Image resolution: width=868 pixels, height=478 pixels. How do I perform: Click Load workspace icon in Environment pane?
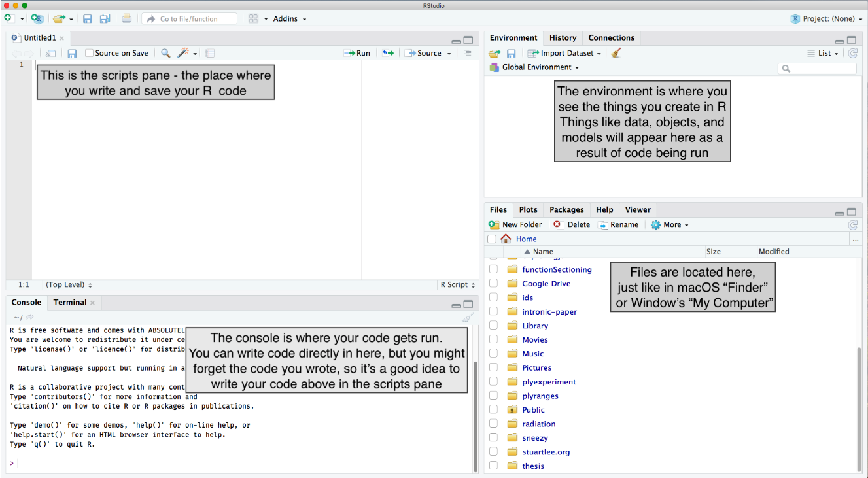pyautogui.click(x=495, y=53)
